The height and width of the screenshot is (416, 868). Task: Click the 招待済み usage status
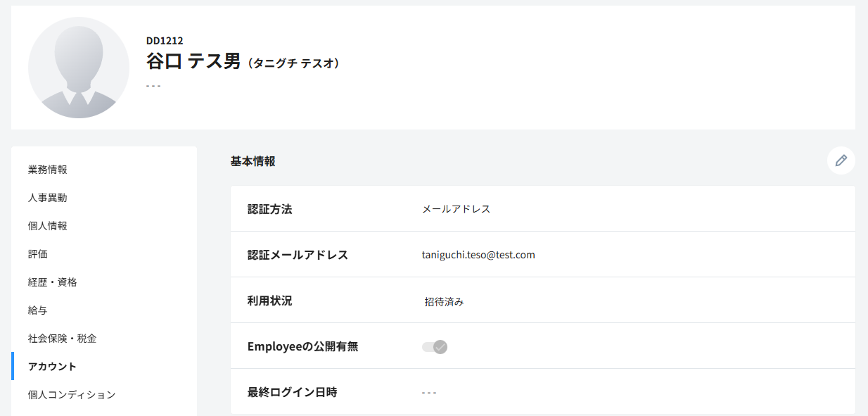444,302
